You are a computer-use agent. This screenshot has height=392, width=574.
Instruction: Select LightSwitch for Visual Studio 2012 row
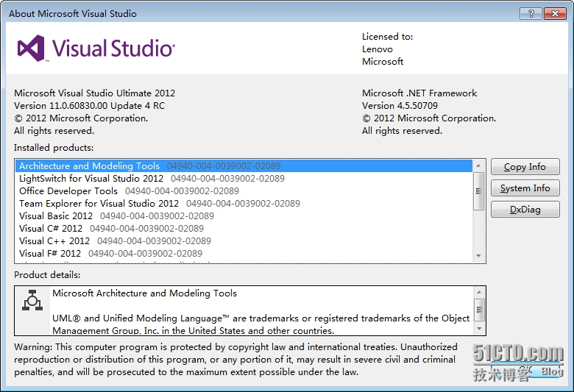point(244,179)
